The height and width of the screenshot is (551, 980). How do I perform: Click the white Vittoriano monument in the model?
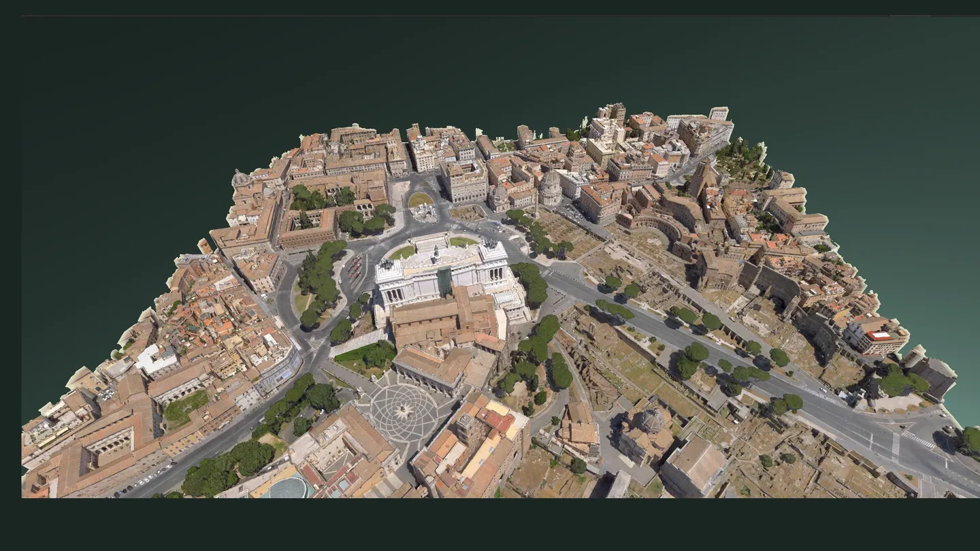[x=442, y=272]
